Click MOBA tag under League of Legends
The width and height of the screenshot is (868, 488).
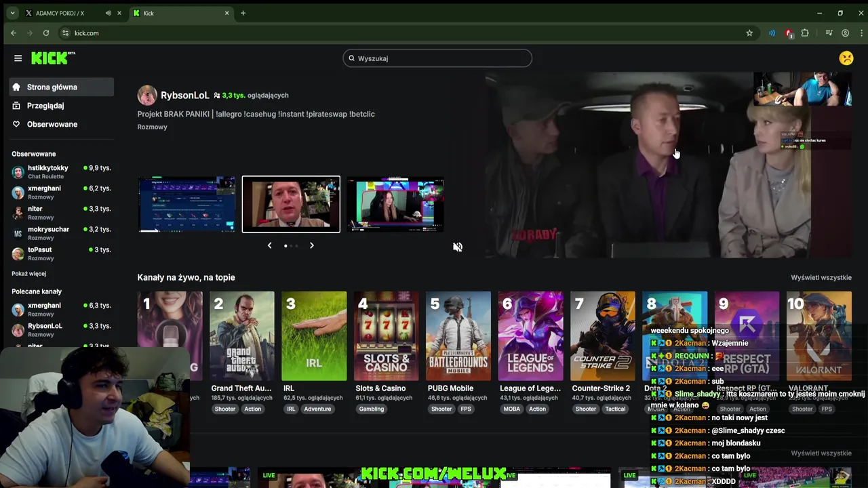click(512, 409)
